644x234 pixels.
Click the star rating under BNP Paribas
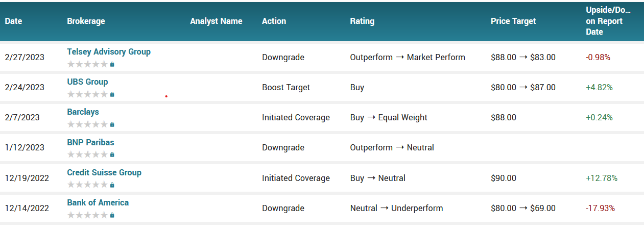[87, 154]
